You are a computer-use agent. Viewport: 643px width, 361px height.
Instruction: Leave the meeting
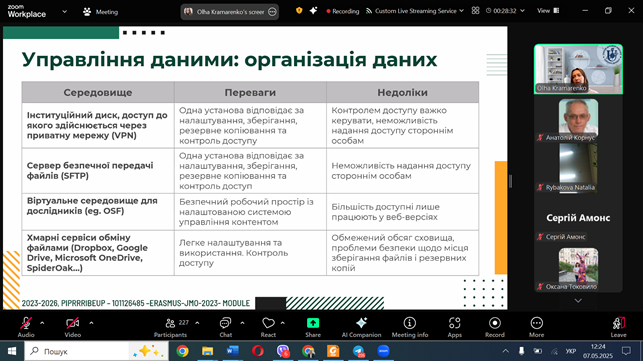point(618,327)
